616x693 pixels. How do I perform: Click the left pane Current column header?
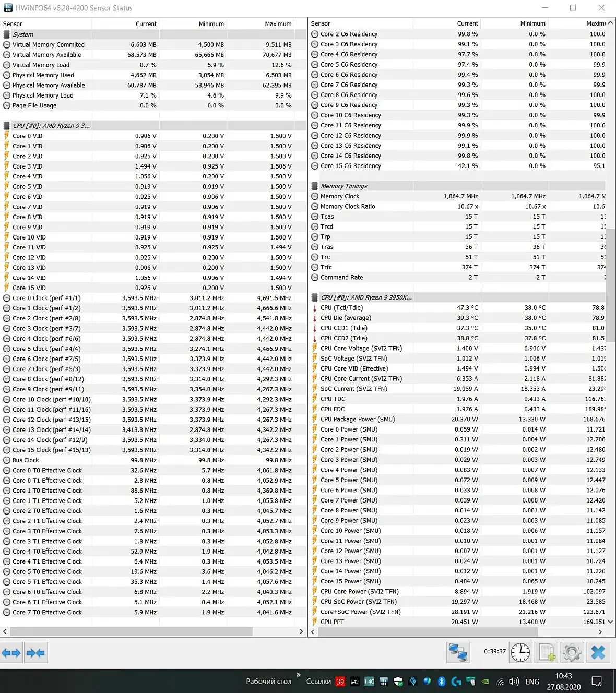click(125, 24)
